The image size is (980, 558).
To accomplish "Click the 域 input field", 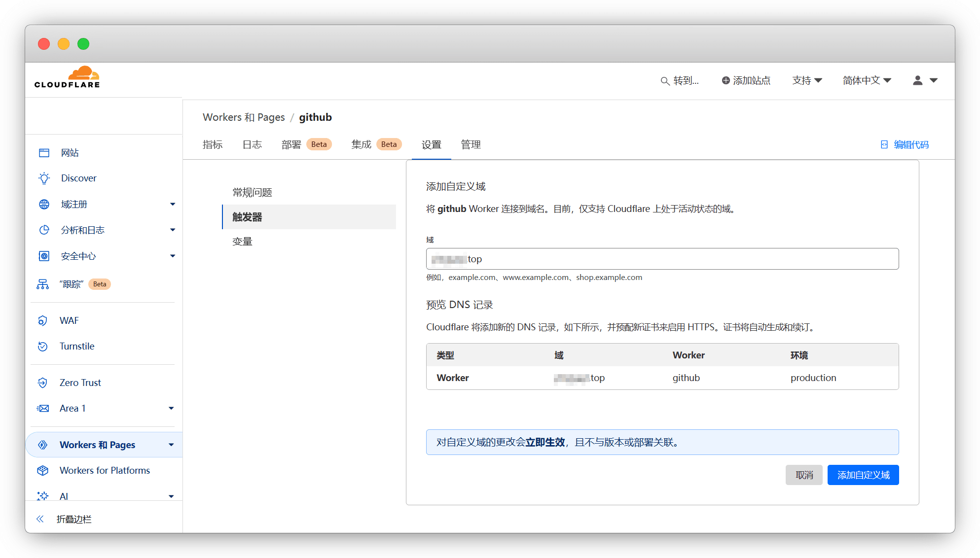I will [x=662, y=259].
